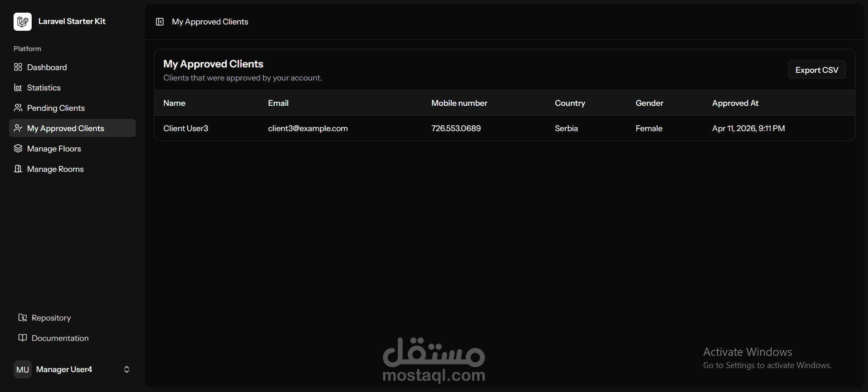
Task: Click the Approved At column header
Action: [735, 103]
